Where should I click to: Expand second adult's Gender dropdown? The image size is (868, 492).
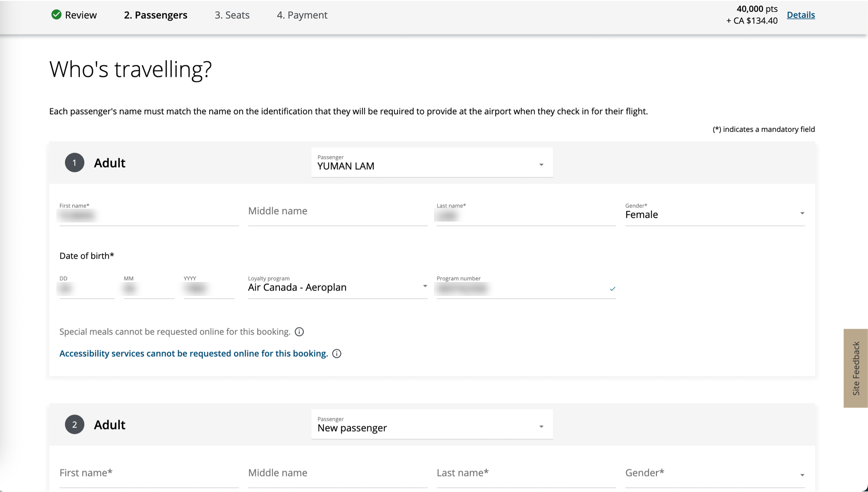pos(714,474)
